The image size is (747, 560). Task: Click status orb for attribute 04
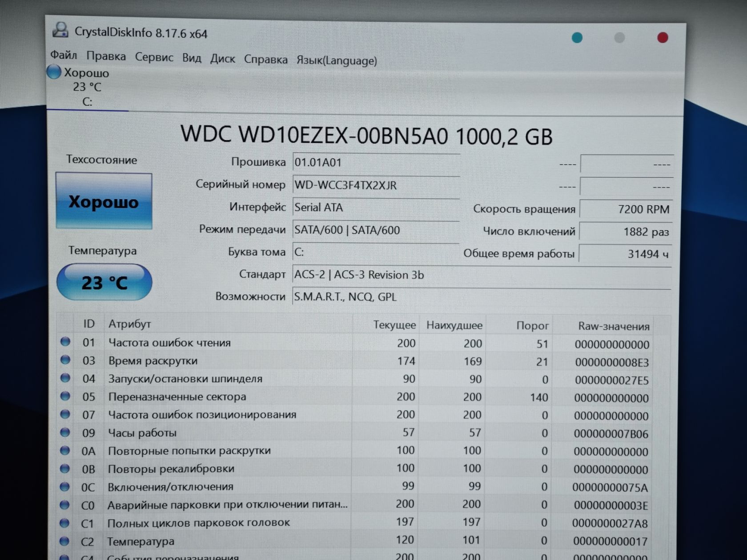pyautogui.click(x=65, y=378)
